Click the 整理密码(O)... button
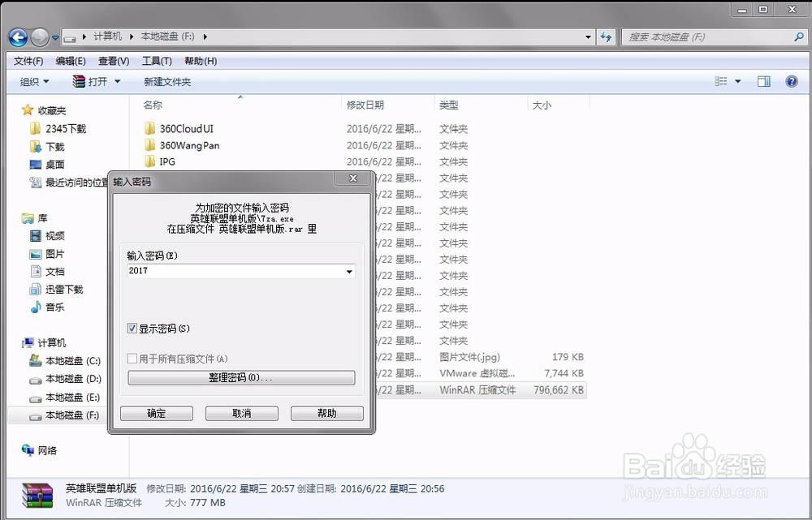Screen dimensions: 812x520 tap(241, 378)
